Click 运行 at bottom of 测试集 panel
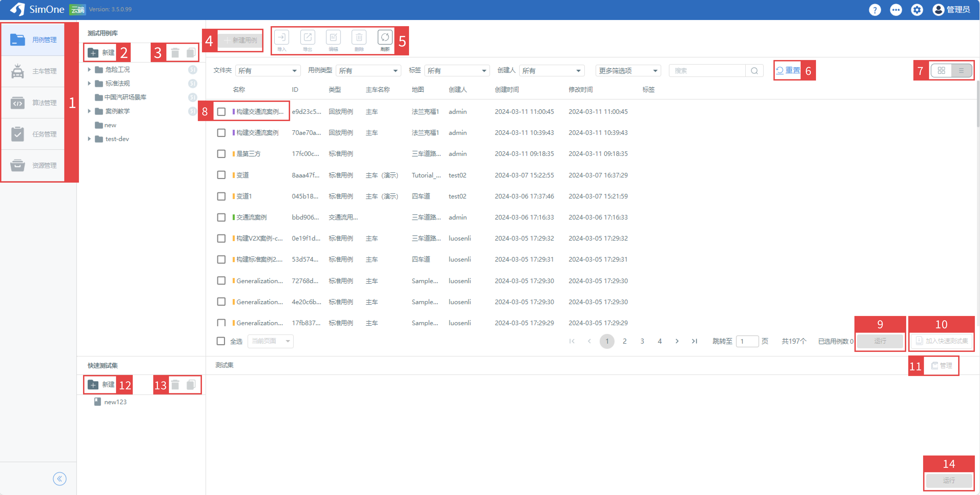This screenshot has width=980, height=495. 949,480
